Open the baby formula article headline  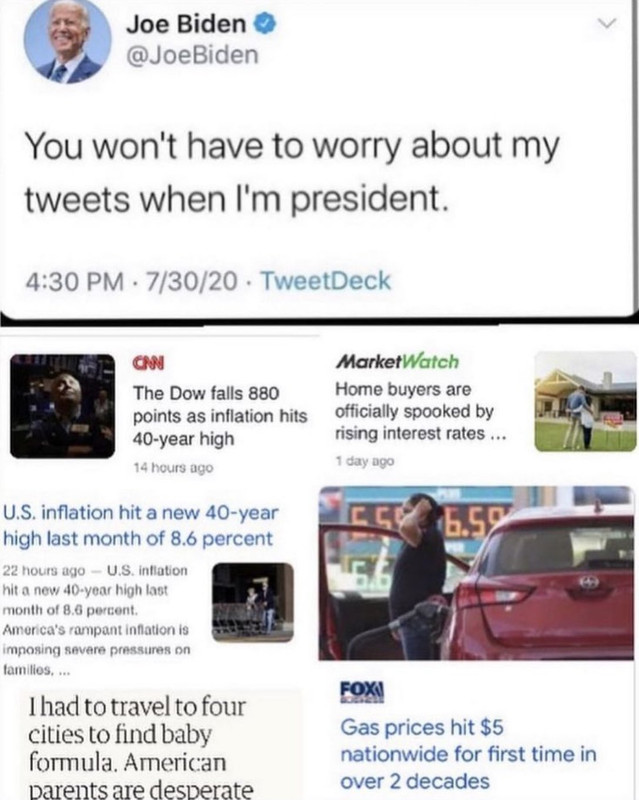click(141, 748)
